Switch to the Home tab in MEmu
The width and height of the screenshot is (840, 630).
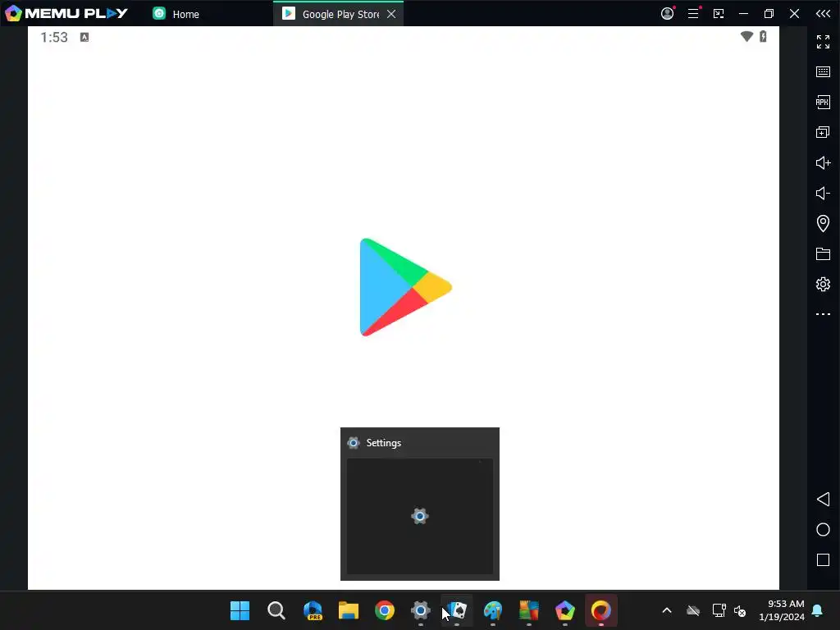176,14
